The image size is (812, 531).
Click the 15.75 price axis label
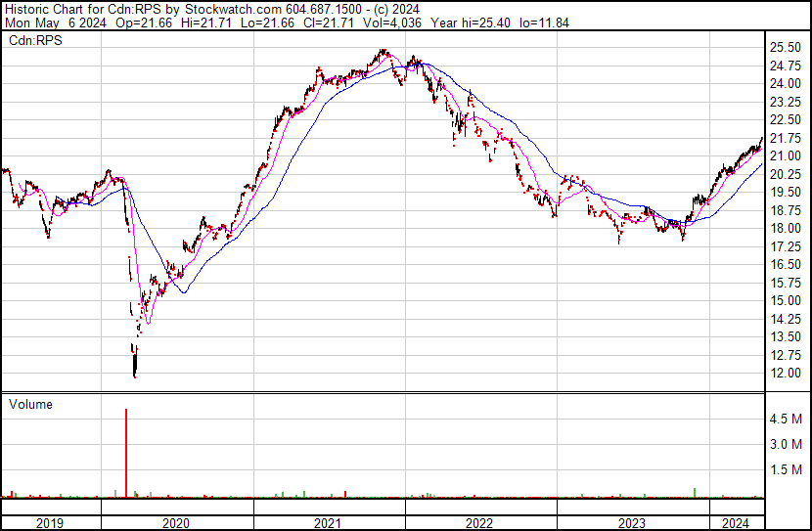point(786,283)
